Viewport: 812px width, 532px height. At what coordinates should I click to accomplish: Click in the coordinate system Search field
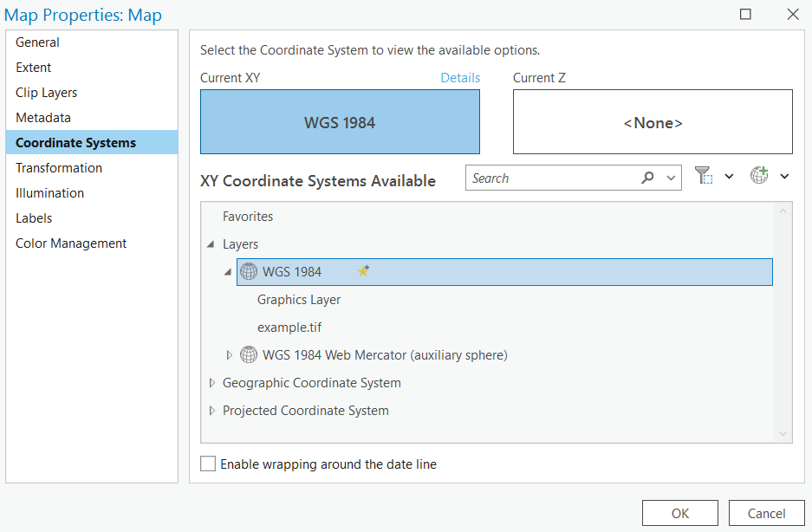click(550, 178)
